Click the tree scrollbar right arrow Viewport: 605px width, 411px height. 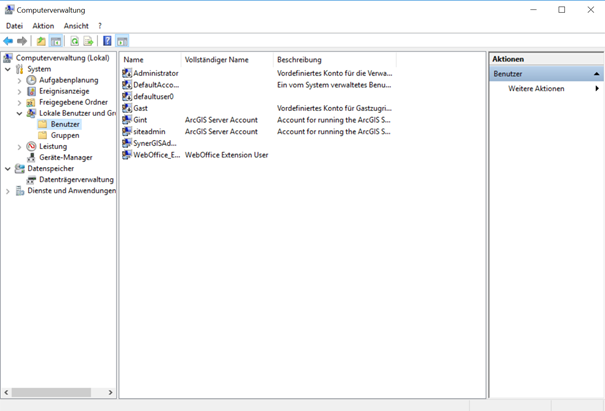(110, 392)
